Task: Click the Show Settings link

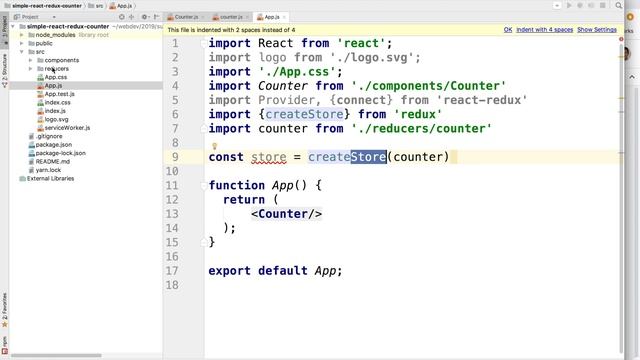Action: click(597, 30)
